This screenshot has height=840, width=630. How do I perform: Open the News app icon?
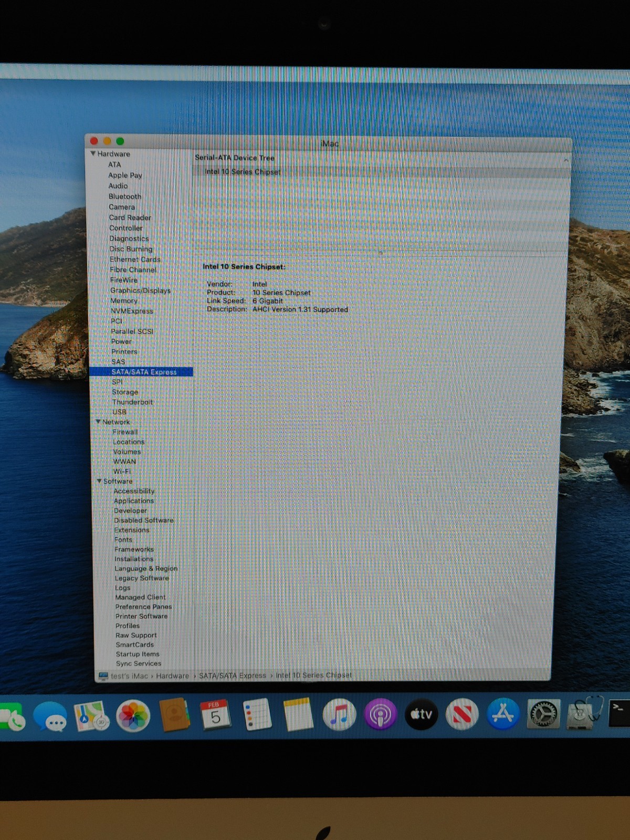tap(462, 714)
